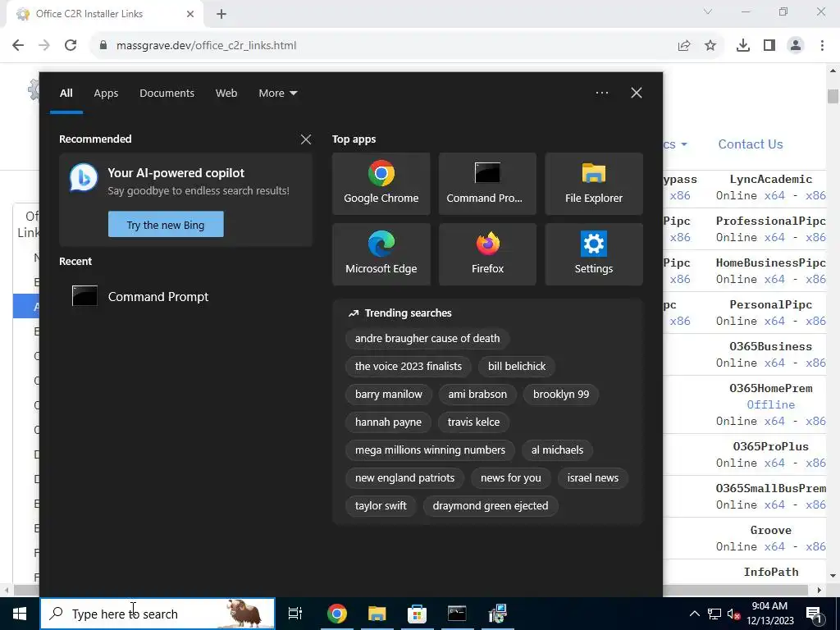Click the taskbar search box

tap(157, 614)
